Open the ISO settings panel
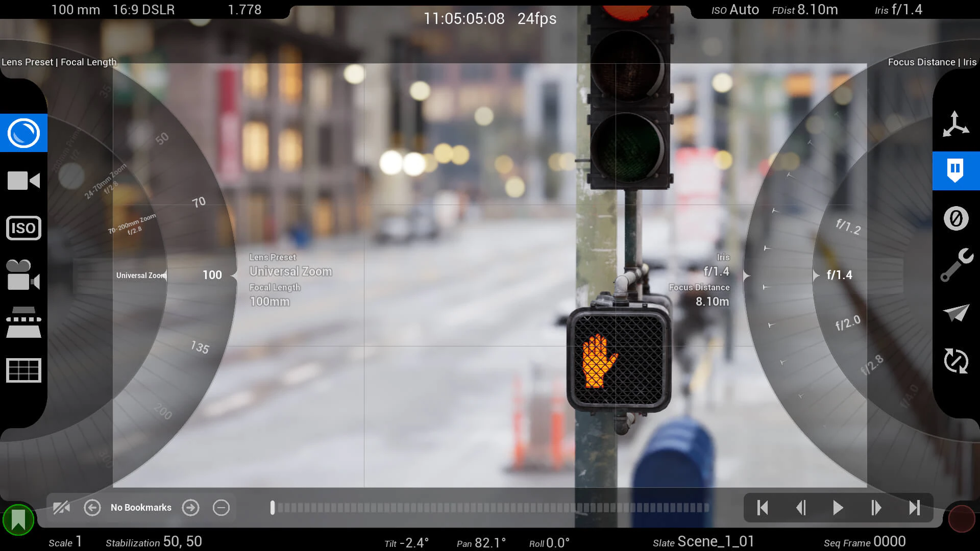The image size is (980, 551). click(22, 228)
